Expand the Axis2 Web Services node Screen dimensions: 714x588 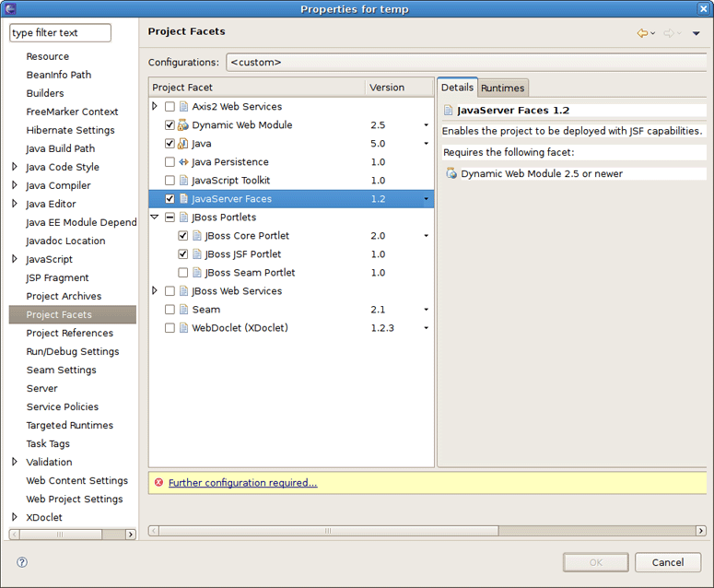155,107
